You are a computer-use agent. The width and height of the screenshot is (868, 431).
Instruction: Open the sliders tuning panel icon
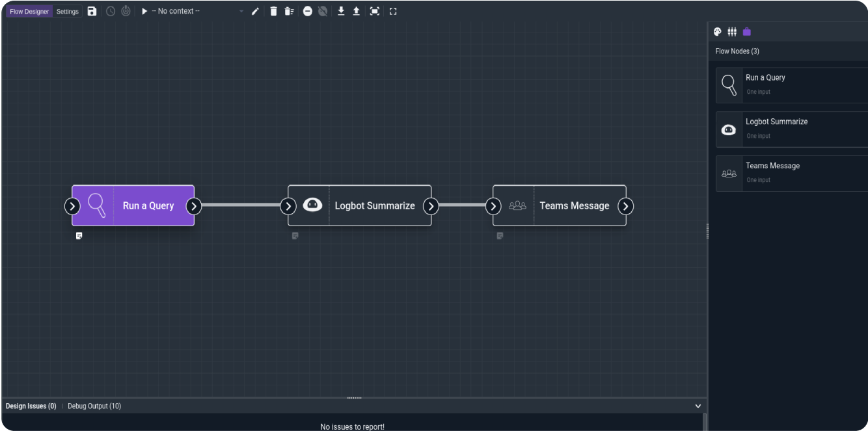click(732, 31)
